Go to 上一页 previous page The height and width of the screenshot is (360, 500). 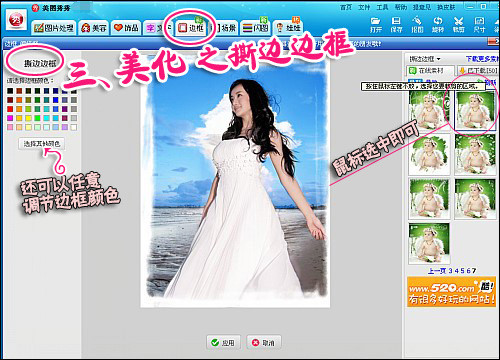(x=437, y=271)
